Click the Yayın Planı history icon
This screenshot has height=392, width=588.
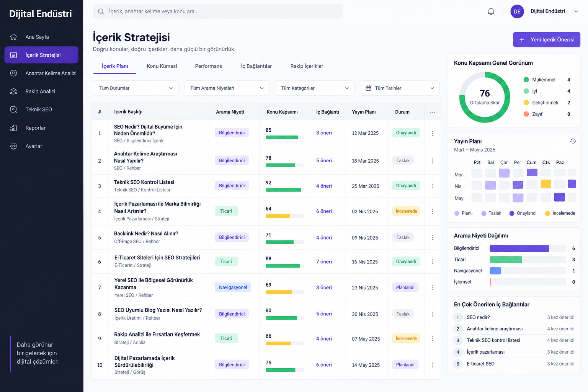(x=573, y=141)
